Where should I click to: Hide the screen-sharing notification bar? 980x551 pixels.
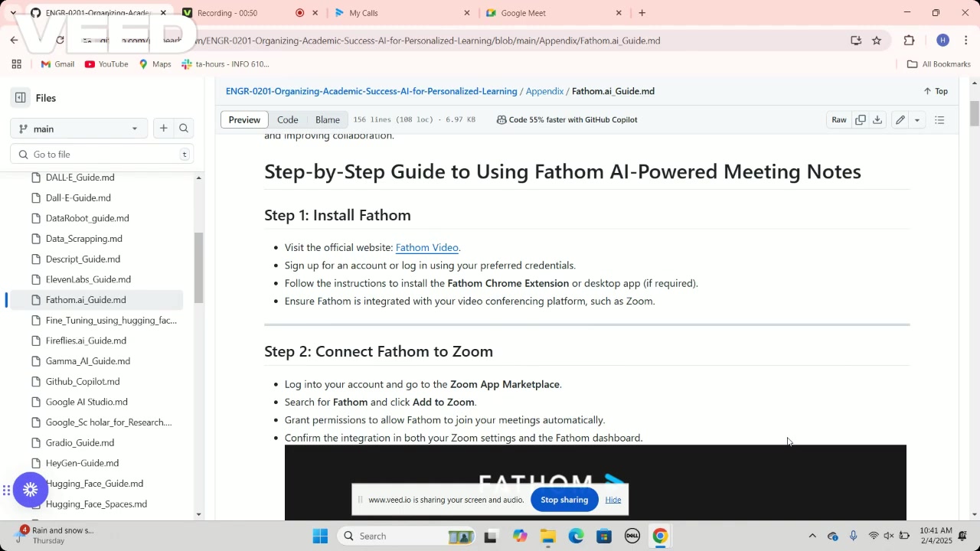point(612,500)
